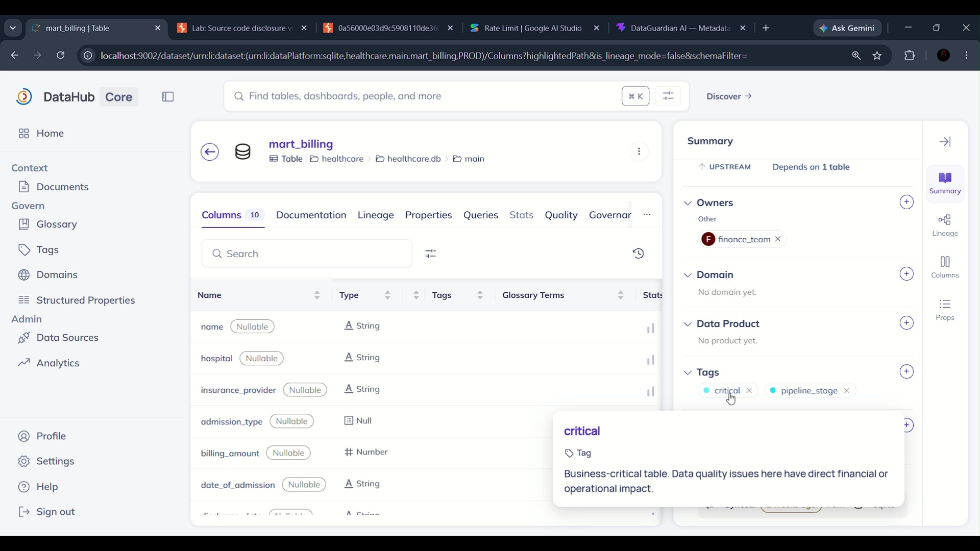Viewport: 980px width, 551px height.
Task: Open the Props panel icon in sidebar
Action: click(945, 310)
